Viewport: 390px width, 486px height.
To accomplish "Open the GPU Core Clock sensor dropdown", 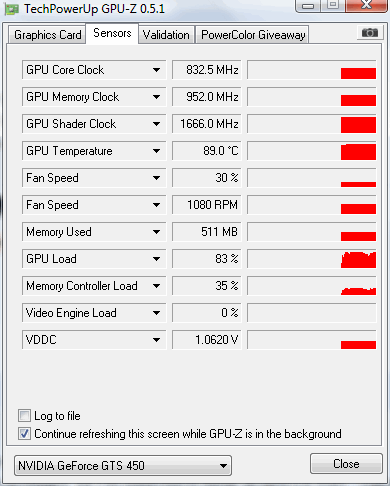I will pos(156,70).
